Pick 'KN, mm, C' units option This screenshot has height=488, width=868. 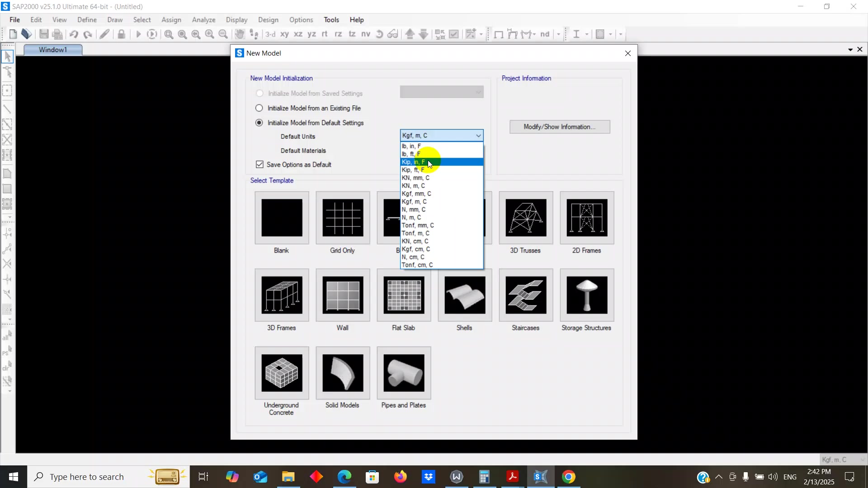[x=442, y=178]
